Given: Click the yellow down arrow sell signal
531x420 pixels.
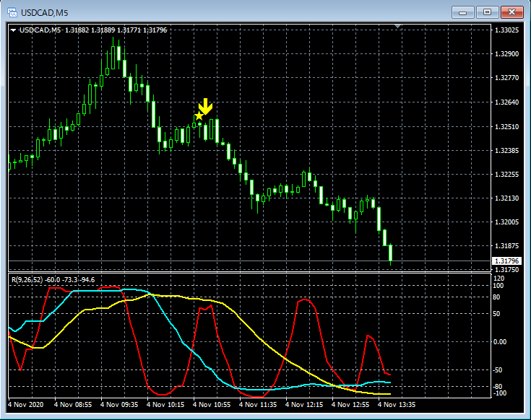Looking at the screenshot, I should click(205, 106).
